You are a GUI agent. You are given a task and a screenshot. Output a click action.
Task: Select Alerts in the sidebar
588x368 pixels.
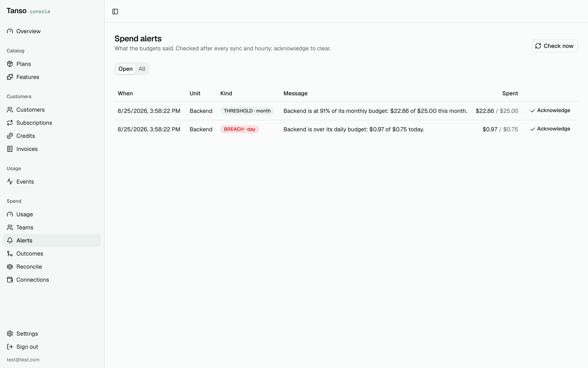pos(52,240)
